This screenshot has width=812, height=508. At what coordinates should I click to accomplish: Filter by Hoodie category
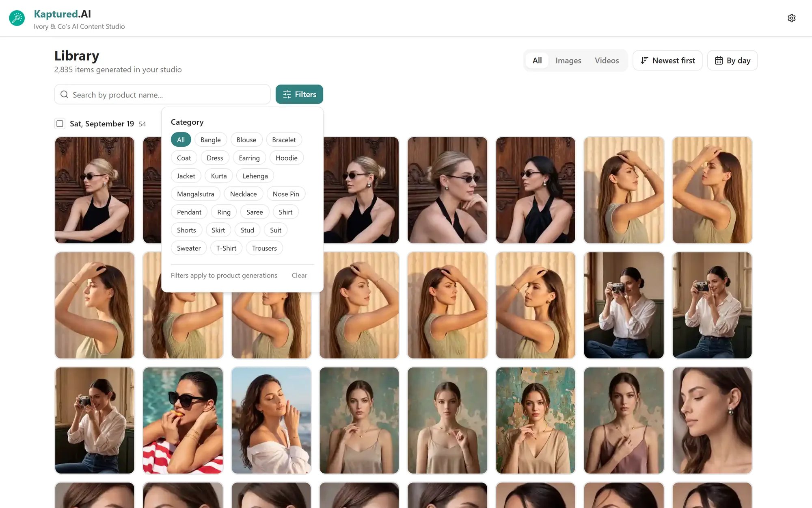pyautogui.click(x=287, y=158)
